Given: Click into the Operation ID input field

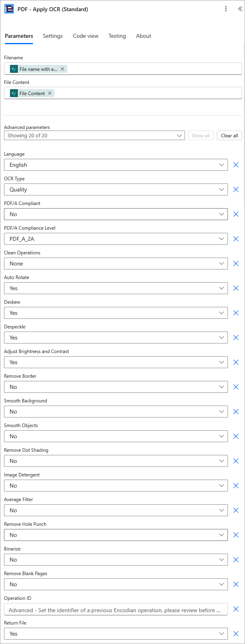Looking at the screenshot, I should tap(116, 609).
